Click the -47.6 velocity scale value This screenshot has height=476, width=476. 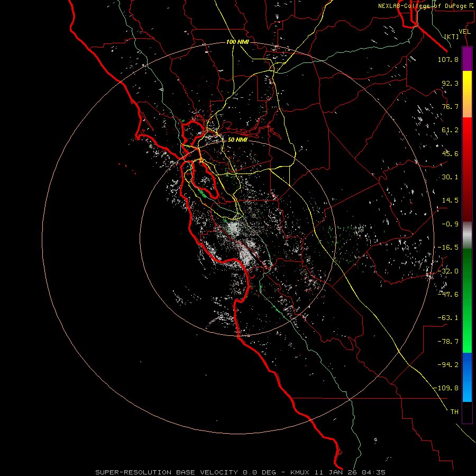[x=448, y=295]
